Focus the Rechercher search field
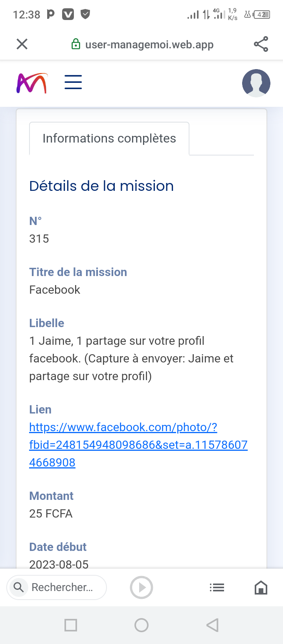 pyautogui.click(x=63, y=587)
